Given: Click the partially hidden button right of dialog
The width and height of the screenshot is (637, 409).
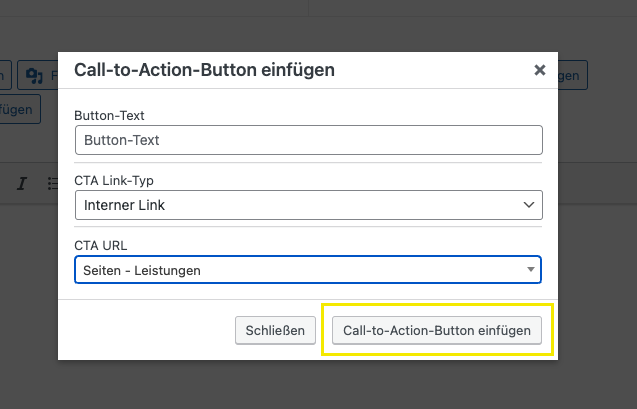Looking at the screenshot, I should point(572,75).
